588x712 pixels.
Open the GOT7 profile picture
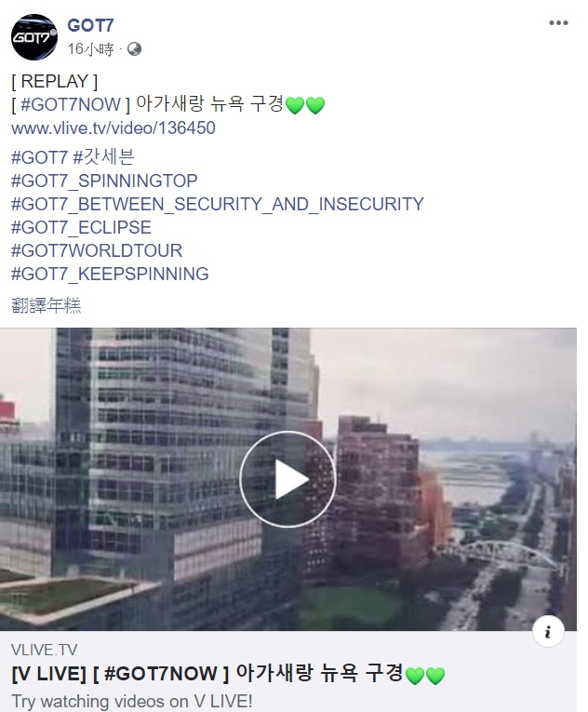click(34, 37)
